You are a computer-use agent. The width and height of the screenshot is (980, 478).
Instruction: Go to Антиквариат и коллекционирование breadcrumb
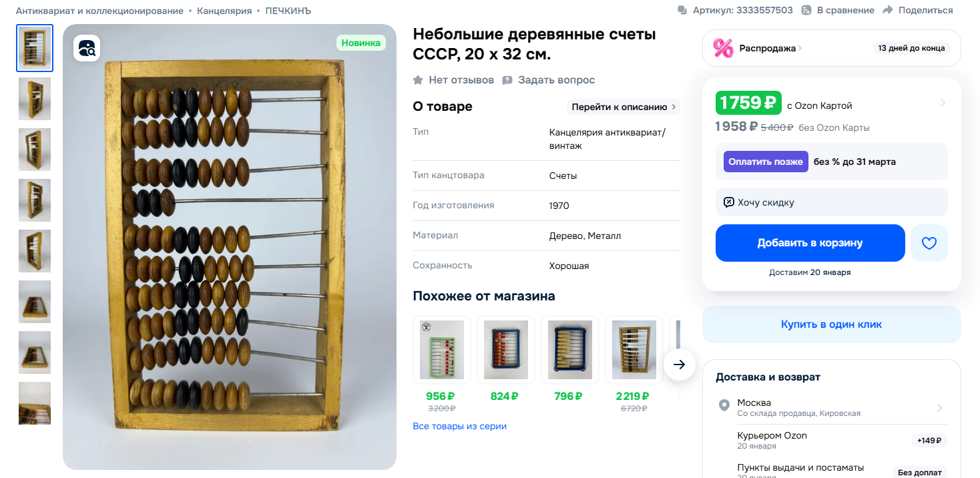(x=99, y=11)
